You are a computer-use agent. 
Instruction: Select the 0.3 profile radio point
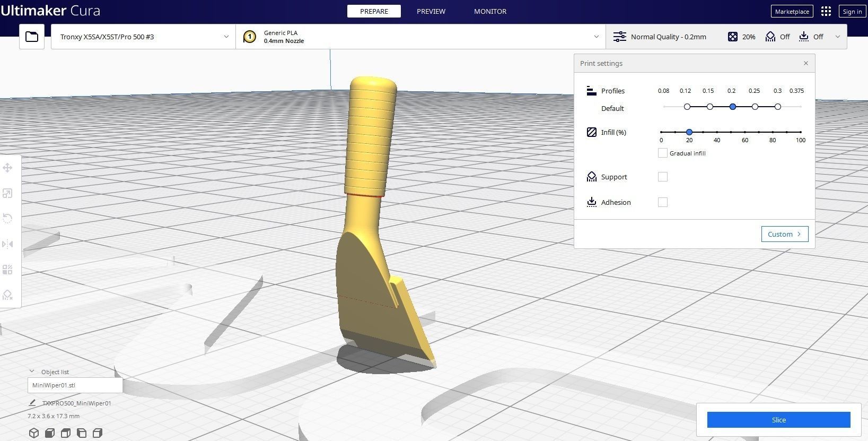tap(778, 107)
